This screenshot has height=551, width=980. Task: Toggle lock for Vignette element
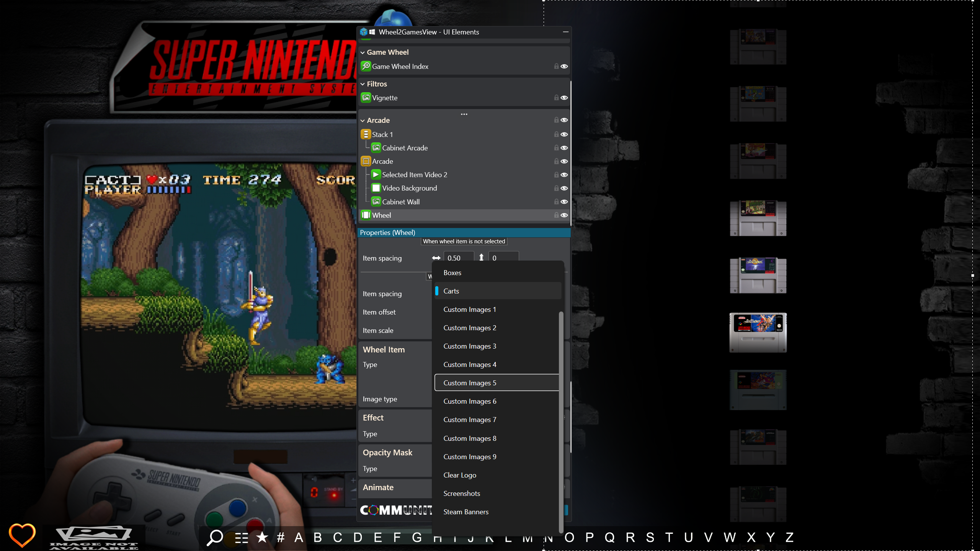(x=556, y=98)
